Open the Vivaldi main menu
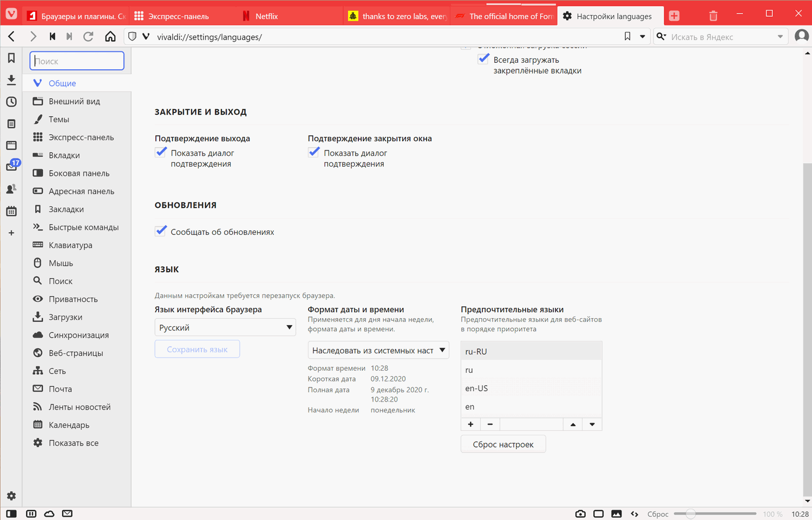The height and width of the screenshot is (520, 812). [11, 14]
